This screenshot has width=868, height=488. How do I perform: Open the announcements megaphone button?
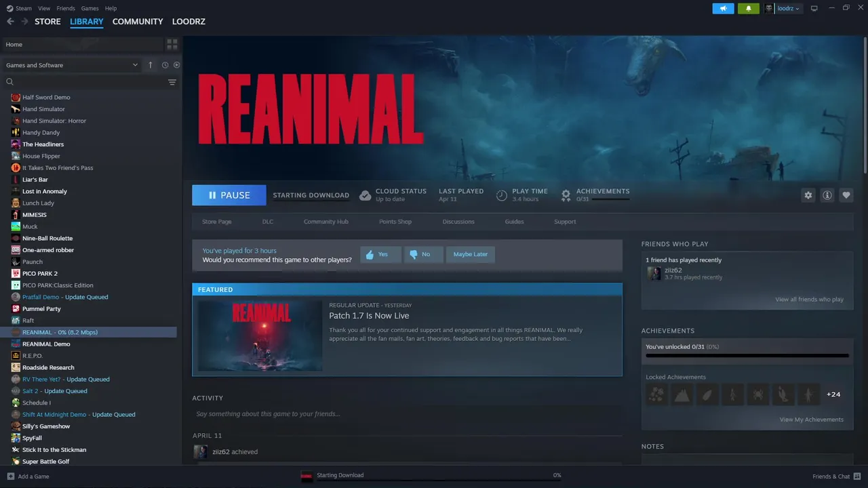pos(723,8)
